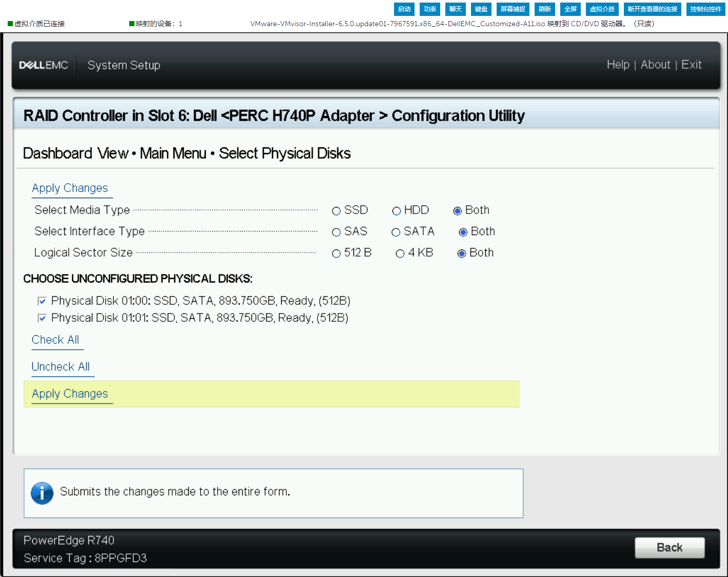The height and width of the screenshot is (577, 728).
Task: Click the CHOOSE UNCONFIGURED PHYSICAL DISKS heading
Action: [x=137, y=279]
